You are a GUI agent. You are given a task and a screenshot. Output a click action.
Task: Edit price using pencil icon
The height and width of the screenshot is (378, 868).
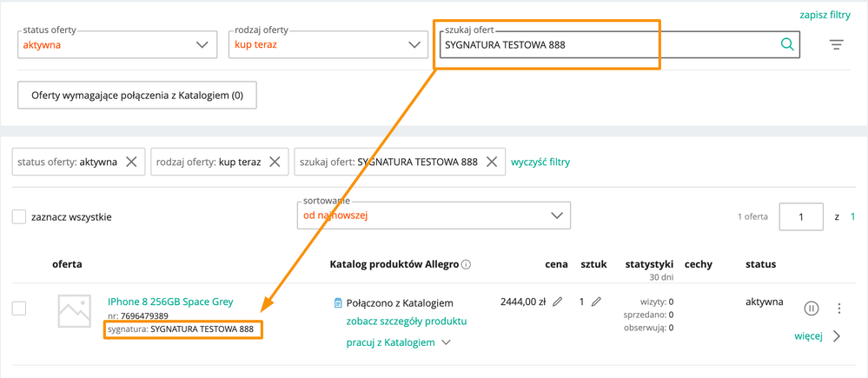[558, 302]
